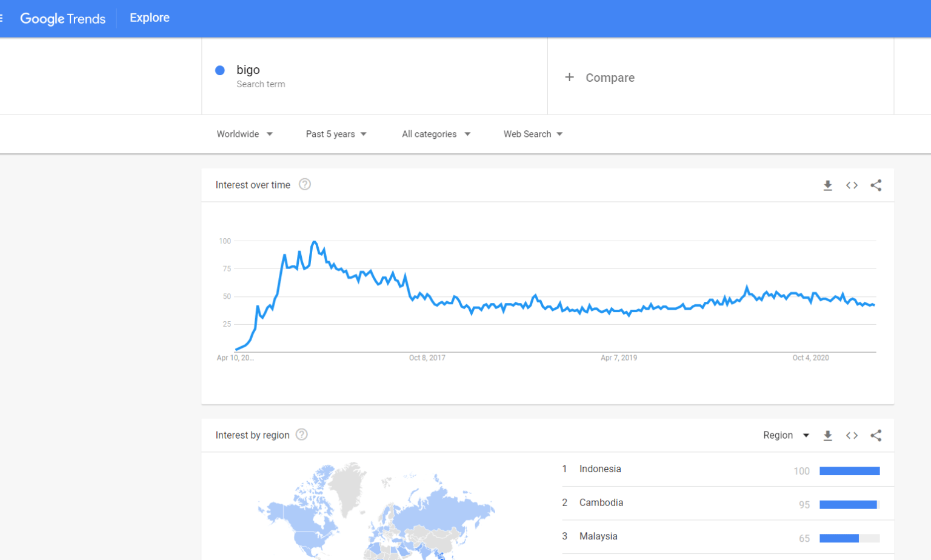The width and height of the screenshot is (931, 560).
Task: Go to the Explore page
Action: point(150,18)
